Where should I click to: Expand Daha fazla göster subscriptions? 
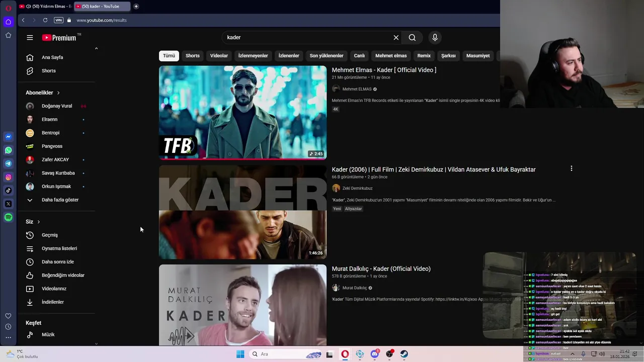pyautogui.click(x=60, y=200)
